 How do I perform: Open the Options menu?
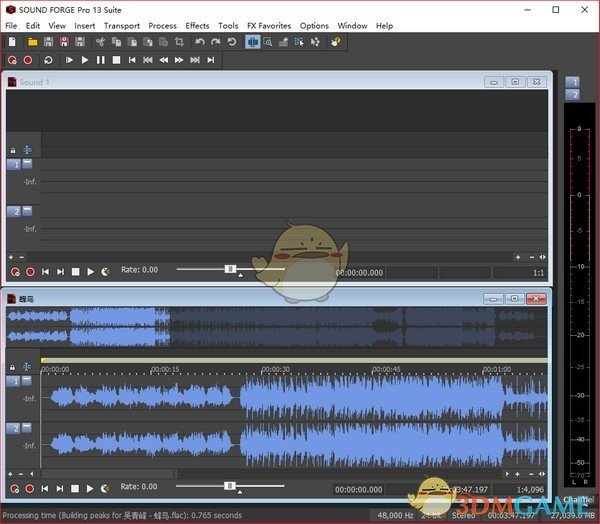[314, 26]
